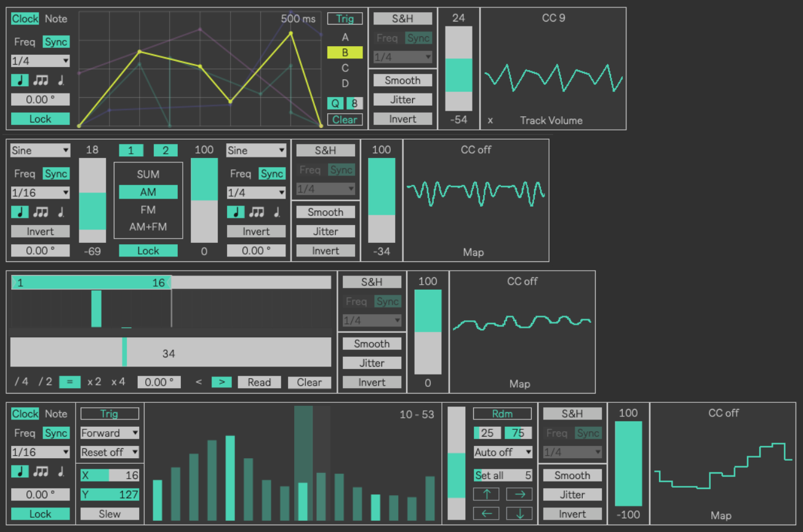
Task: Select FM modulation mode
Action: click(x=148, y=210)
